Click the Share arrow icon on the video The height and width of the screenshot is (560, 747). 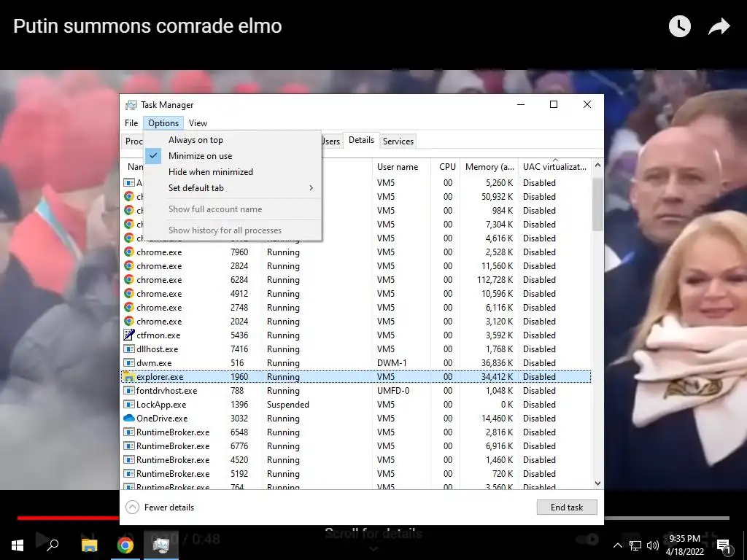719,26
